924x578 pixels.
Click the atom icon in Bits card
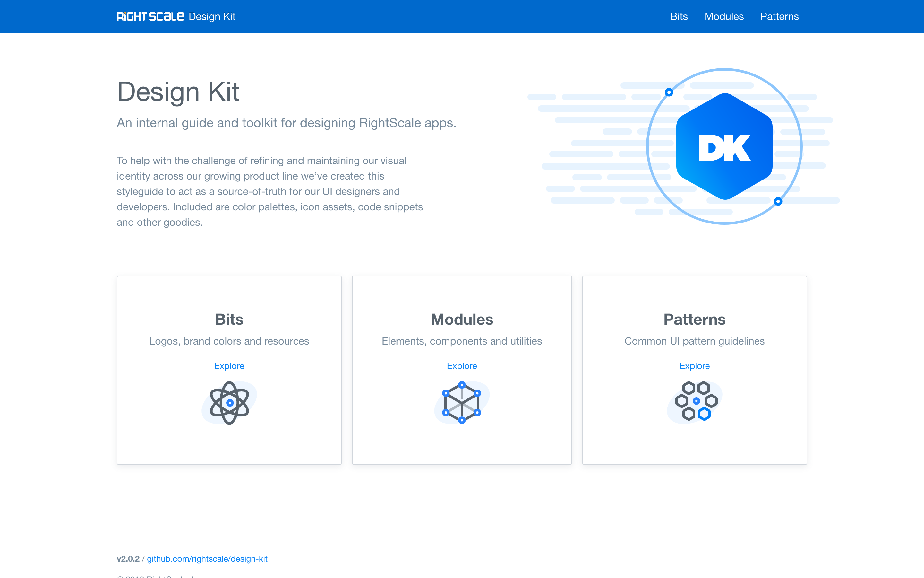point(229,403)
